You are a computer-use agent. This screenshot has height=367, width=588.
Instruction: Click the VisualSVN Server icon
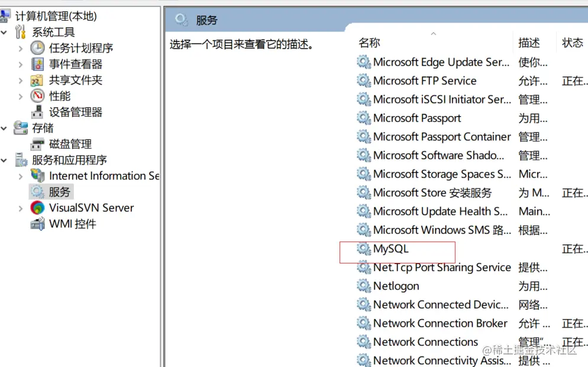tap(37, 208)
